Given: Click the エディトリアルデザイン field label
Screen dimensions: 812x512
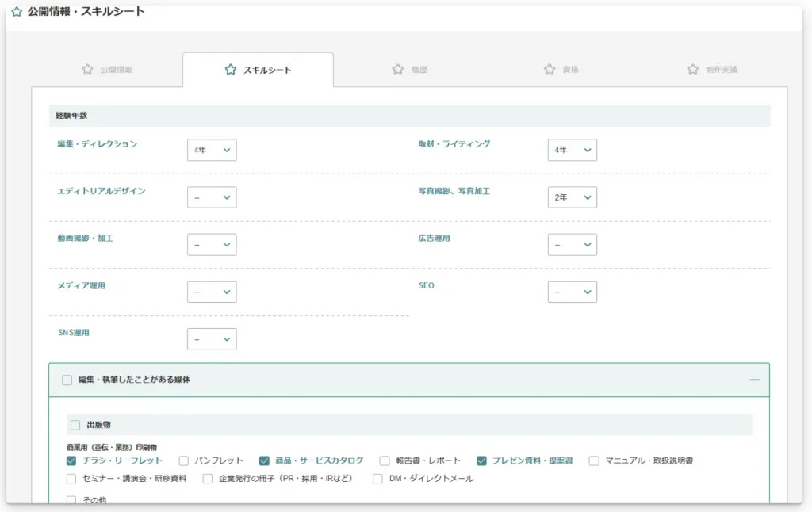Looking at the screenshot, I should 101,191.
